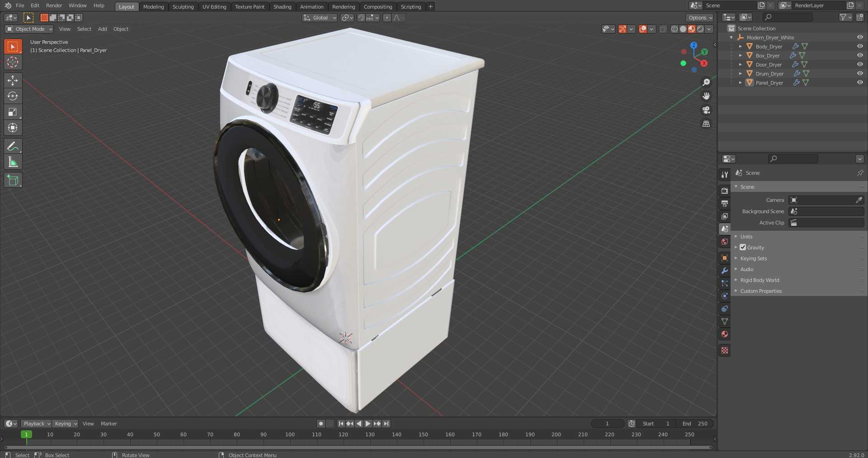The height and width of the screenshot is (458, 868).
Task: Open Texture properties checker tab
Action: (725, 350)
